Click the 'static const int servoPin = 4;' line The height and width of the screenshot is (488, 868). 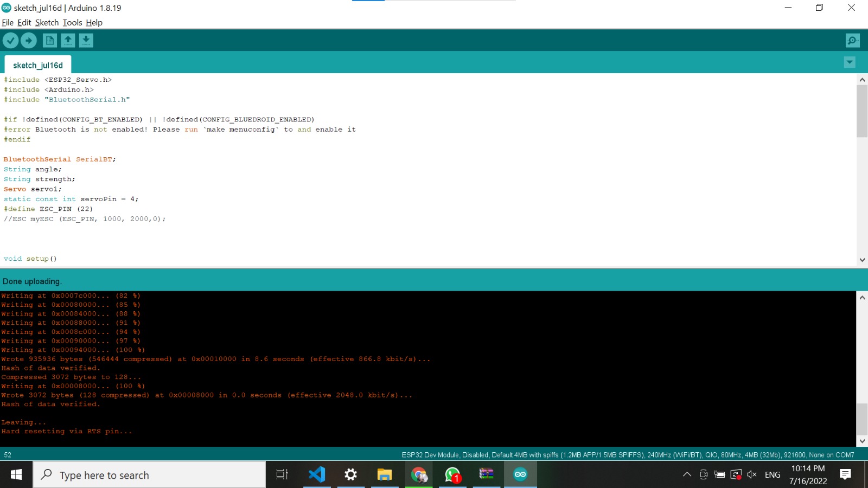tap(71, 199)
